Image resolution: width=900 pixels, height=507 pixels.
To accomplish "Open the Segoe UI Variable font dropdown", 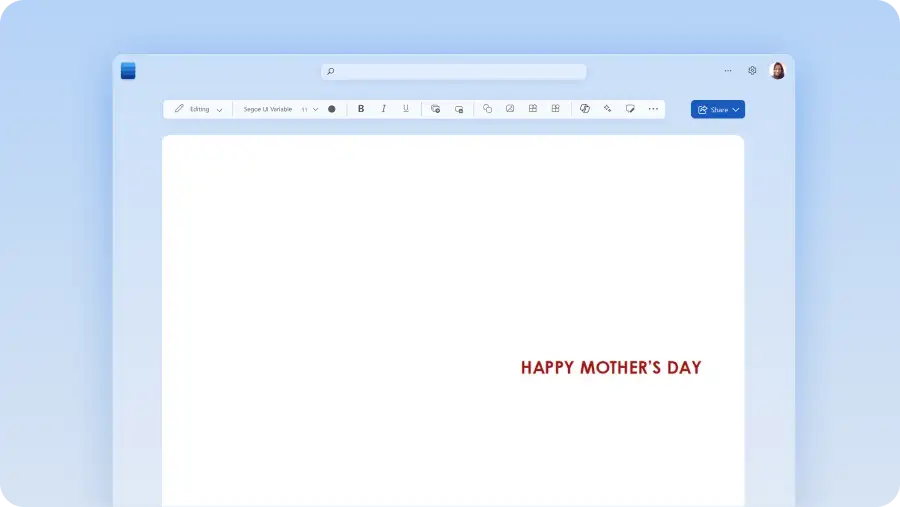I will (x=268, y=109).
